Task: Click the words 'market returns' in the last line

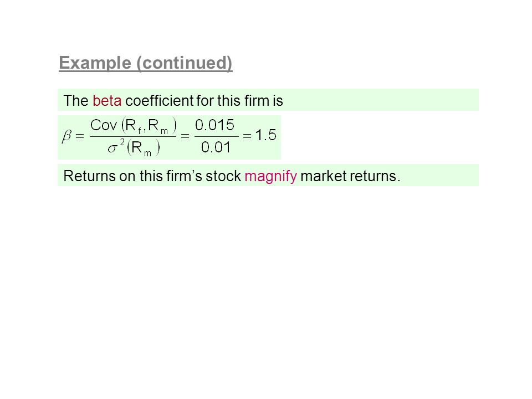Action: pyautogui.click(x=348, y=176)
